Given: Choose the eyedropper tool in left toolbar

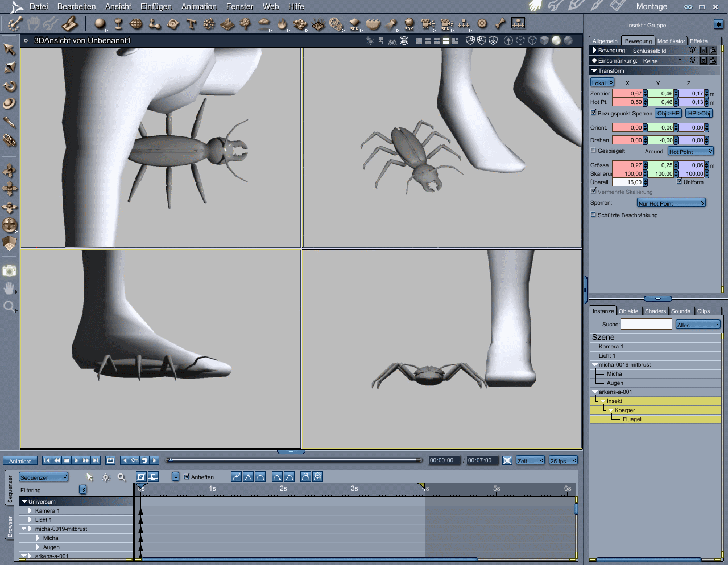Looking at the screenshot, I should (x=9, y=122).
